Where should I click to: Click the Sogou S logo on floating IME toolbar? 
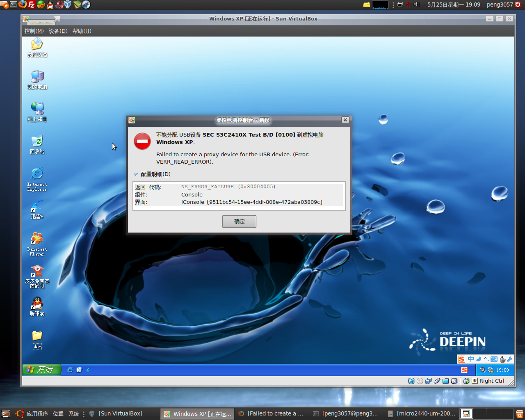click(462, 359)
